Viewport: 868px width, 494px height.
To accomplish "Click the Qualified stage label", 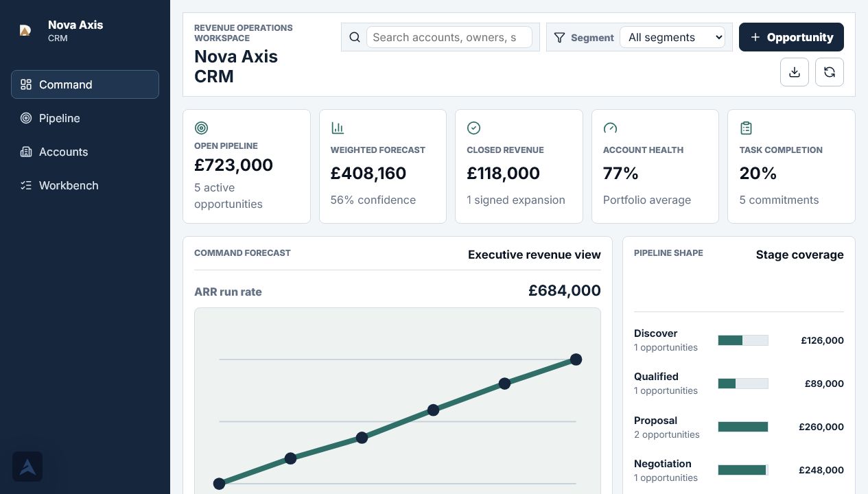I will point(656,377).
